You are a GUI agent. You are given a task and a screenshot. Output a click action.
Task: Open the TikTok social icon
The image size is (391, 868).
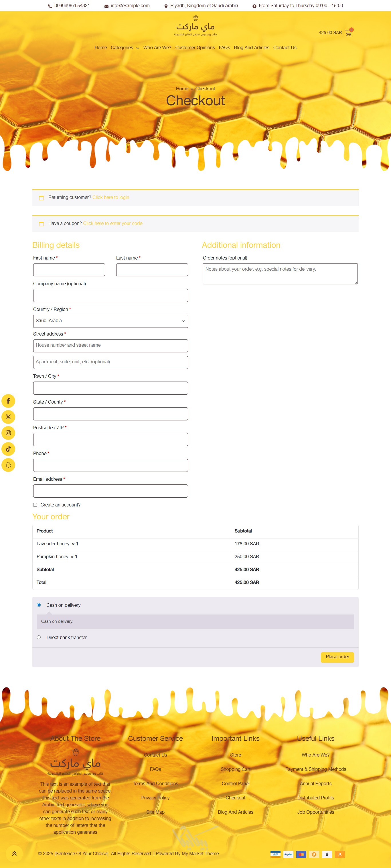tap(8, 449)
